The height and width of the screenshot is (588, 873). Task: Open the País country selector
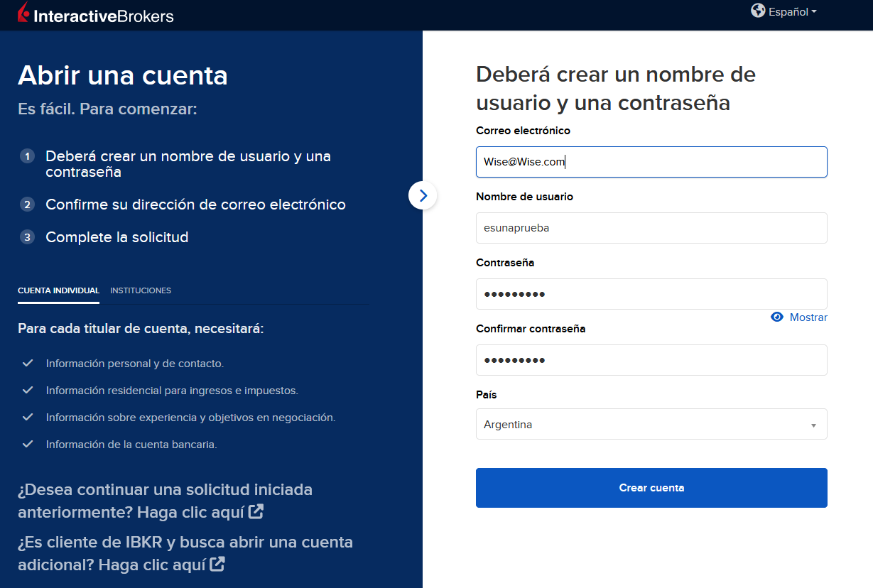pos(651,423)
